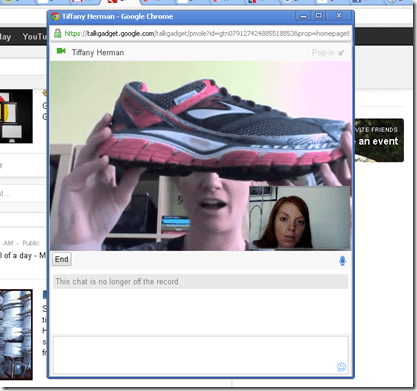Click the invite friends event banner
This screenshot has width=417, height=391.
(379, 140)
